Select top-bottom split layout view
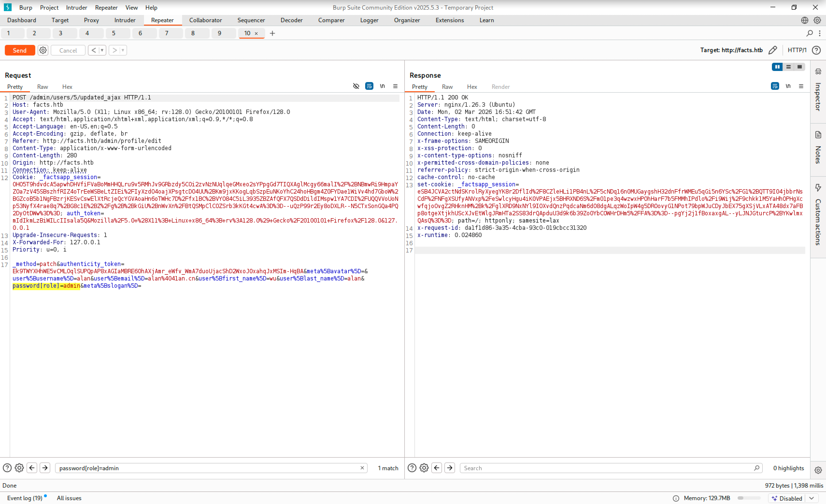 pos(789,67)
